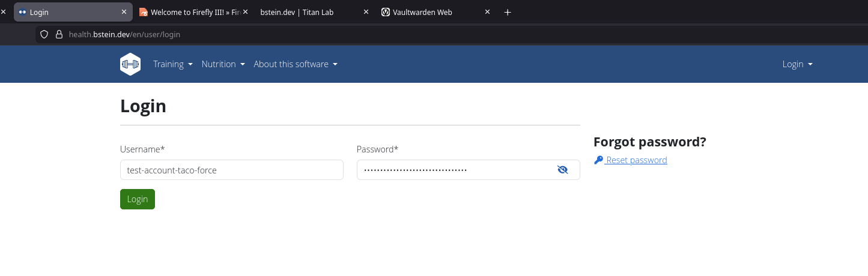
Task: Expand the Nutrition dropdown menu
Action: click(x=223, y=64)
